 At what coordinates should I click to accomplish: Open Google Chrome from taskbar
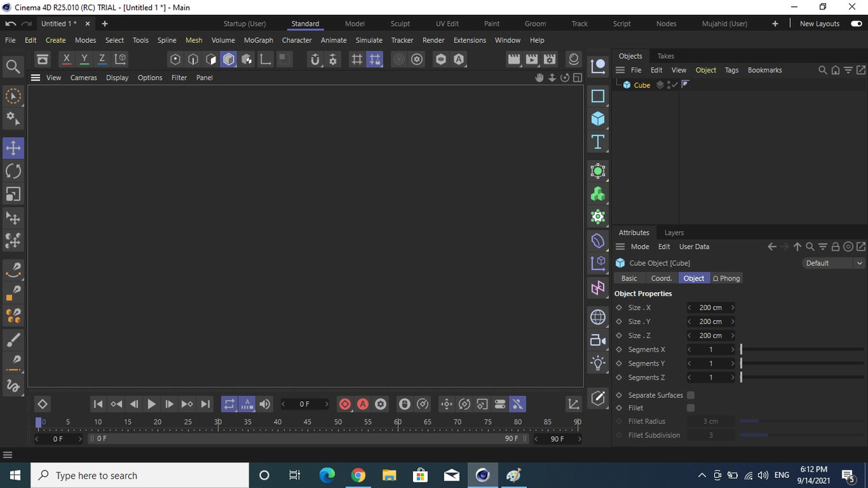[358, 475]
